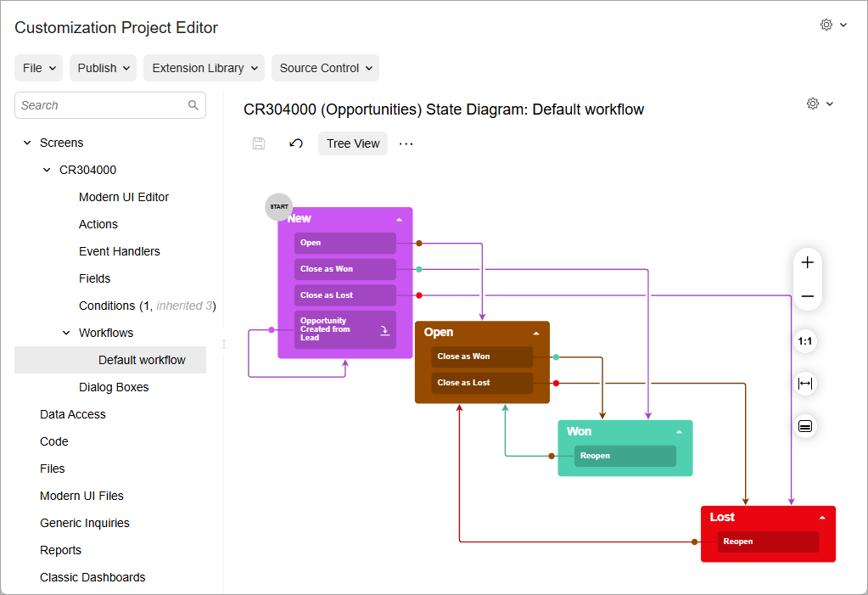Open Modern UI Editor tree item
This screenshot has height=595, width=868.
123,197
